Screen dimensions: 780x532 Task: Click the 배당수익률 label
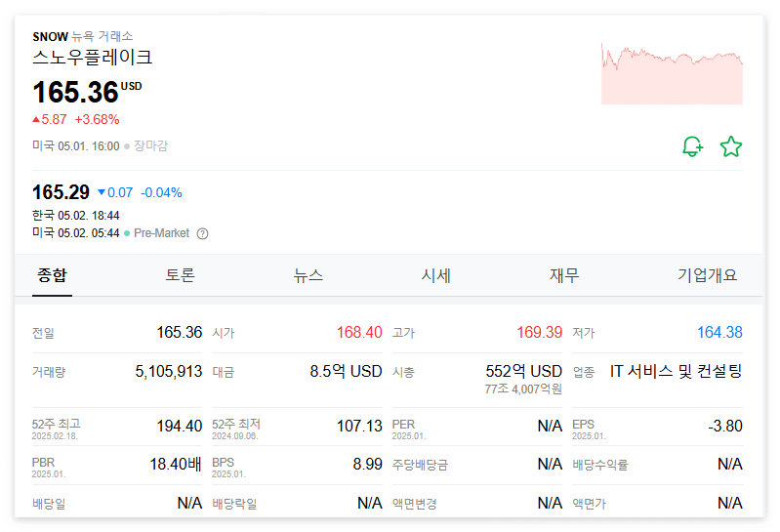click(x=600, y=465)
